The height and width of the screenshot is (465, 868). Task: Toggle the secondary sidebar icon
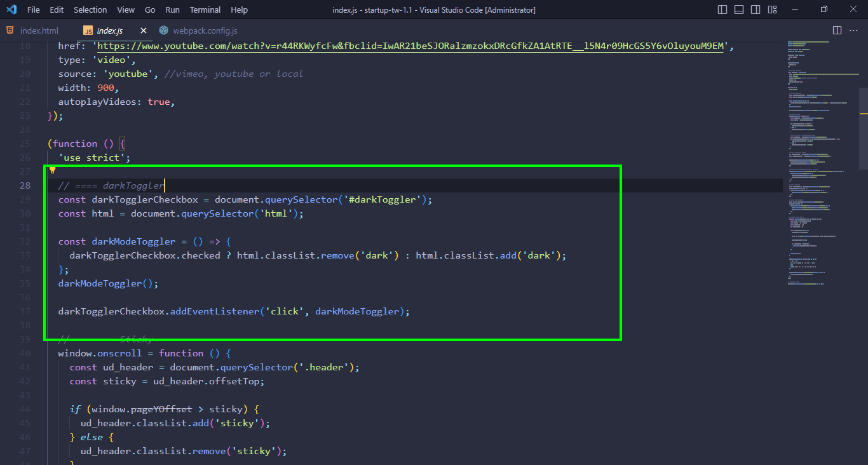point(755,9)
